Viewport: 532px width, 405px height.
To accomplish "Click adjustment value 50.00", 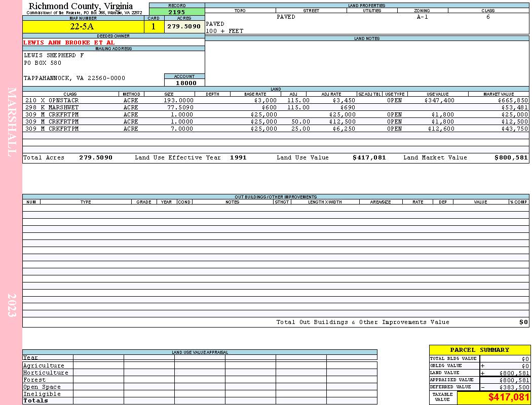I will (300, 121).
